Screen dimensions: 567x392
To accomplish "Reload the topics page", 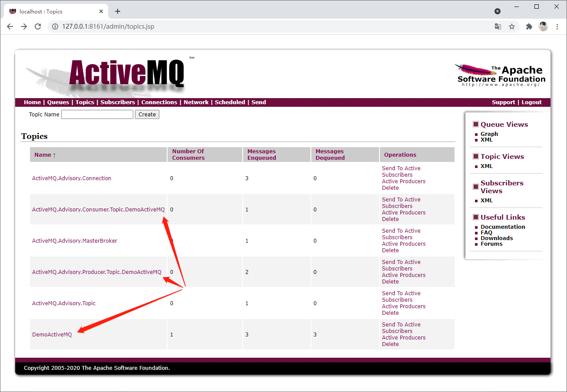I will pyautogui.click(x=38, y=26).
